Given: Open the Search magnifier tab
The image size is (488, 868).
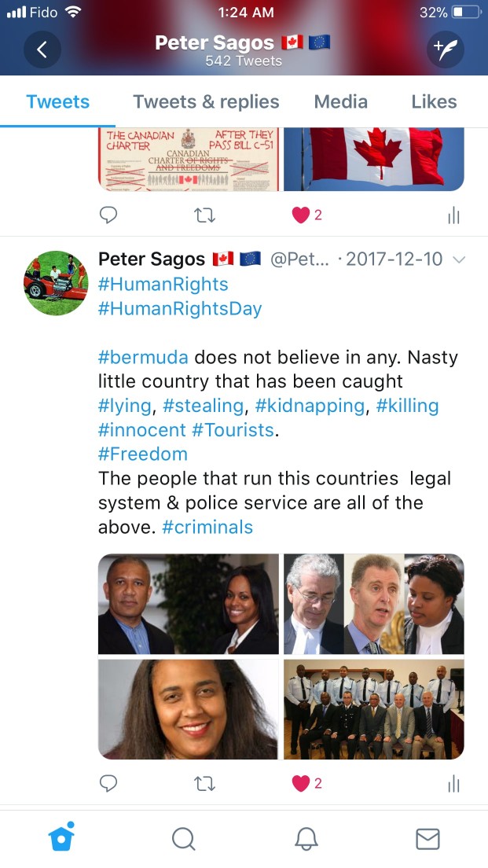Looking at the screenshot, I should [183, 839].
